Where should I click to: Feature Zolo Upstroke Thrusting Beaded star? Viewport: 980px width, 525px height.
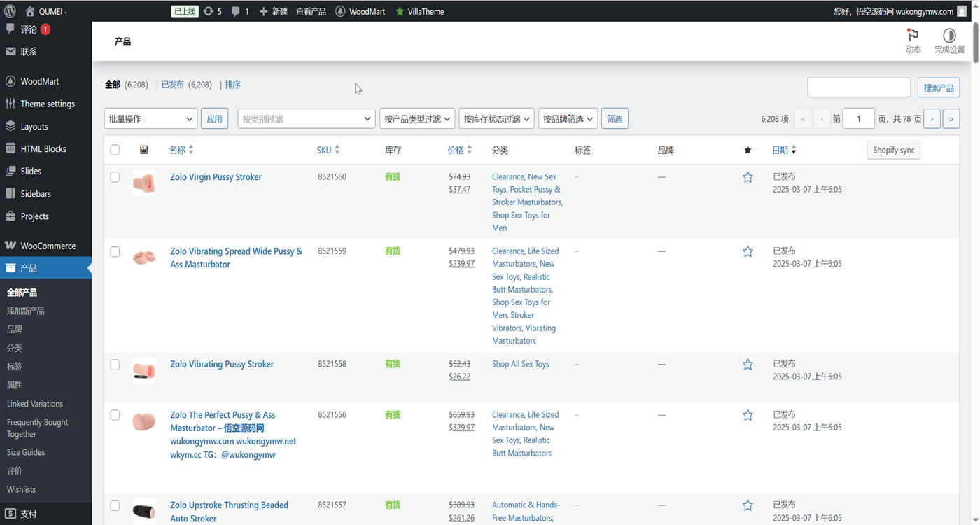pyautogui.click(x=748, y=505)
